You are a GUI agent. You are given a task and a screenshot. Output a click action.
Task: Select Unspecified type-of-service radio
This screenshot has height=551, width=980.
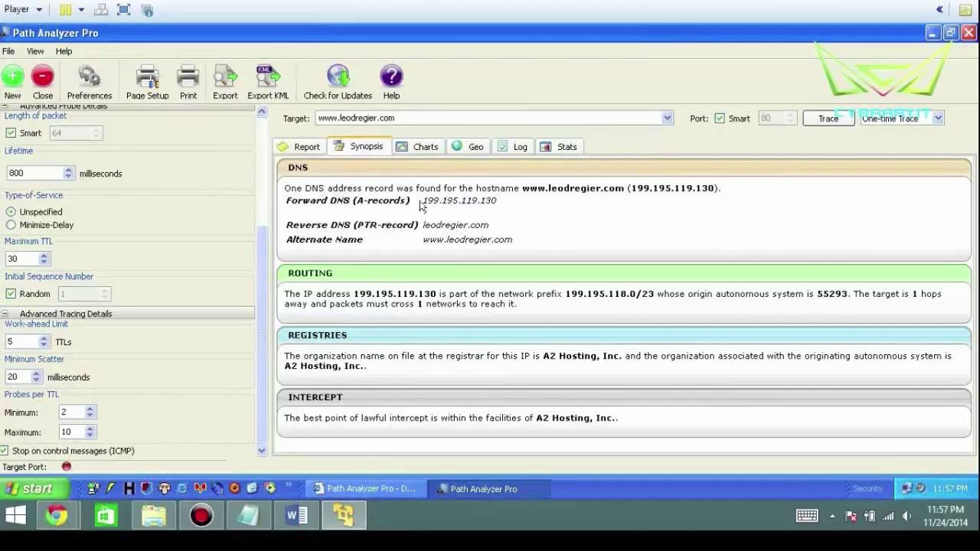point(11,212)
